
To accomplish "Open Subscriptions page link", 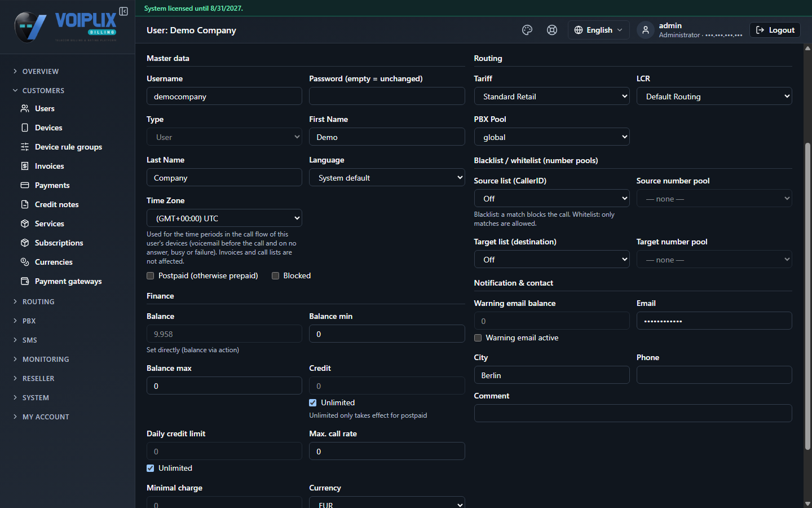I will (59, 243).
